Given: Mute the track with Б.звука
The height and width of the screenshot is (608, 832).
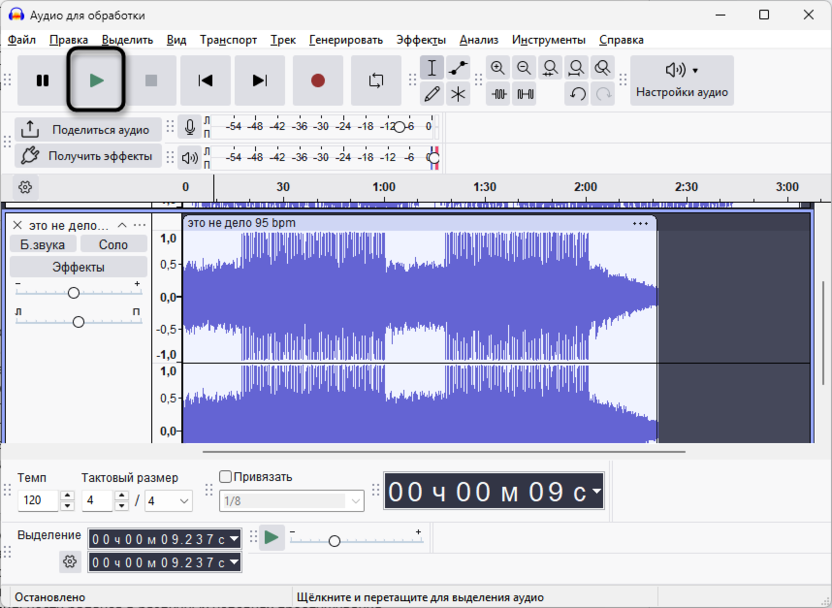Looking at the screenshot, I should [43, 244].
